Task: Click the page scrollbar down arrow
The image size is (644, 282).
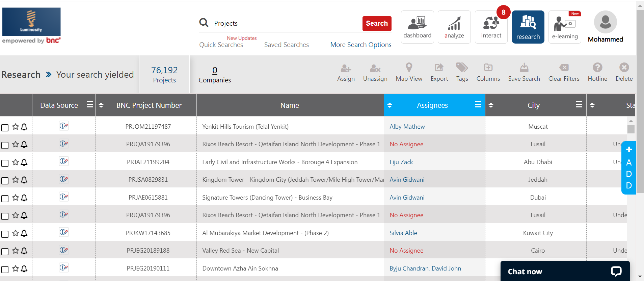Action: [x=640, y=277]
